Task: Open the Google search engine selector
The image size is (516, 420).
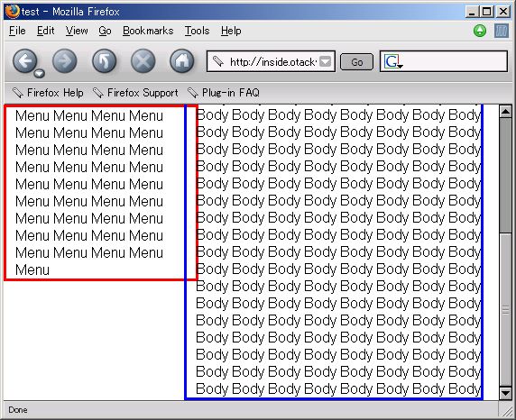Action: (393, 61)
